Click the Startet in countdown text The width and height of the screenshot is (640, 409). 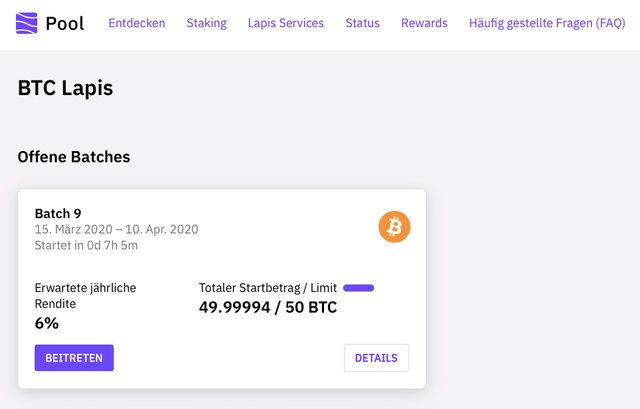(86, 245)
